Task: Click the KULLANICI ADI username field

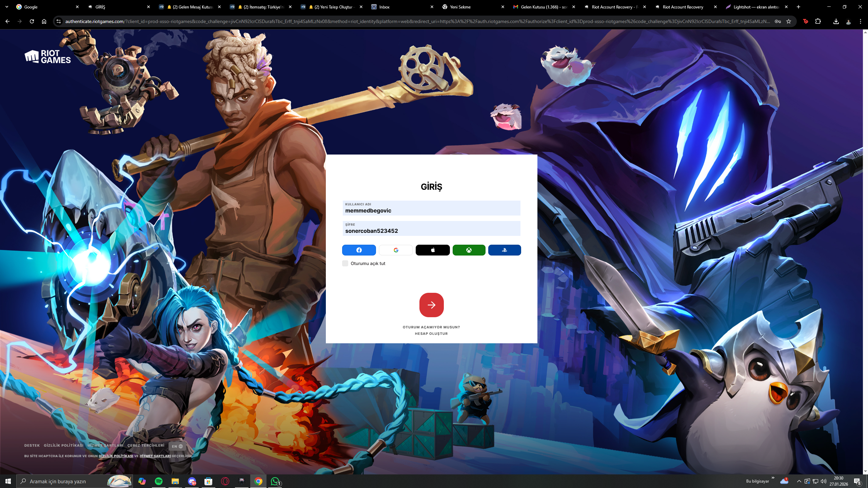Action: 431,208
